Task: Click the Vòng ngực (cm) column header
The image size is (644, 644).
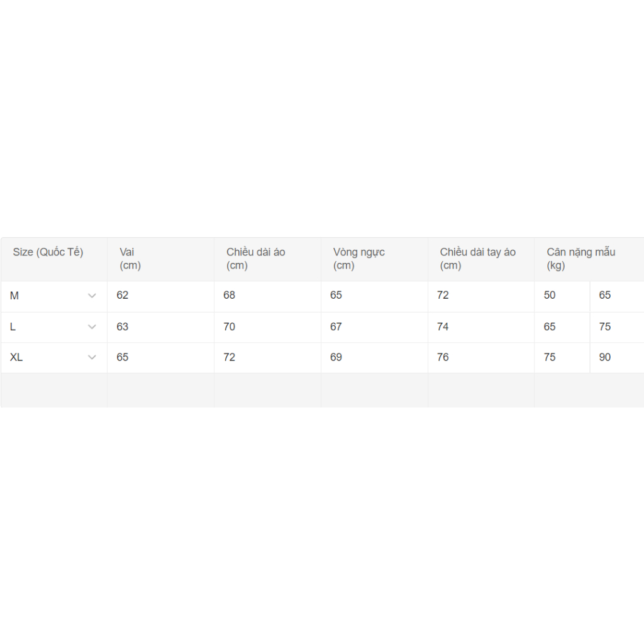Action: (x=359, y=258)
